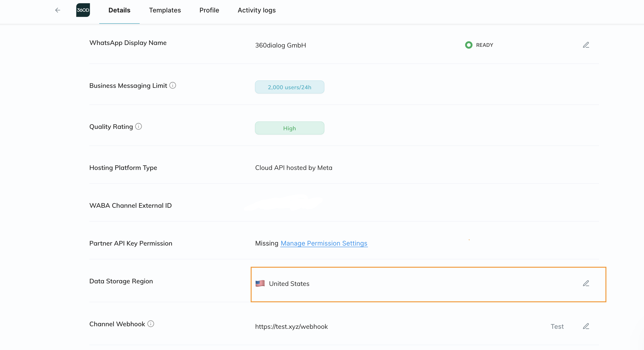
Task: Go to Activity logs tab
Action: tap(256, 10)
